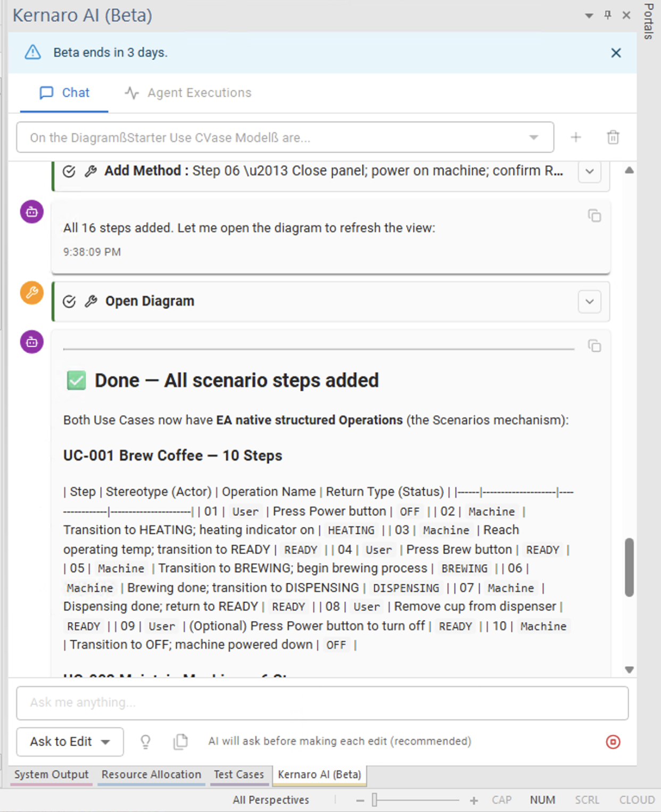Switch to the Test Cases tab
Viewport: 661px width, 812px height.
click(239, 775)
